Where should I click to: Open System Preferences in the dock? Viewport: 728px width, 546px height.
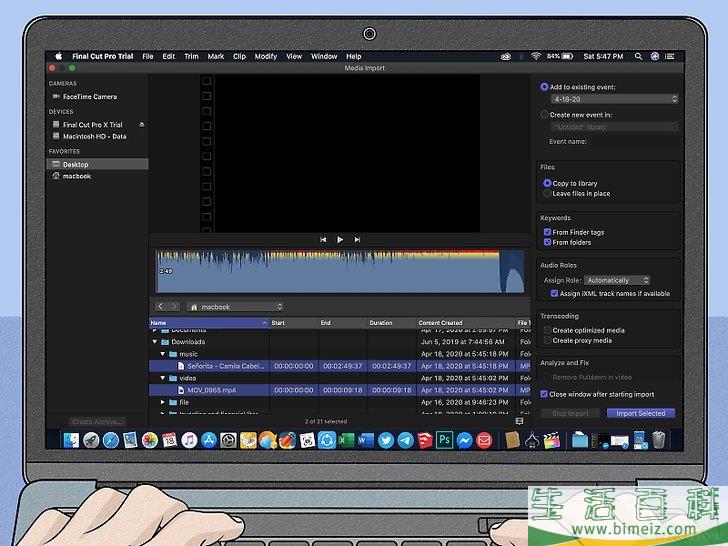point(228,440)
